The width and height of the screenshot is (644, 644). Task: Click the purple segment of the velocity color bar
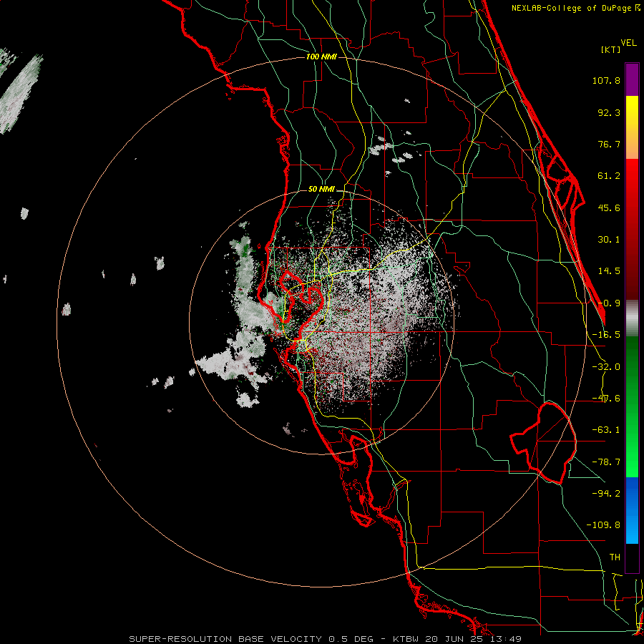632,80
